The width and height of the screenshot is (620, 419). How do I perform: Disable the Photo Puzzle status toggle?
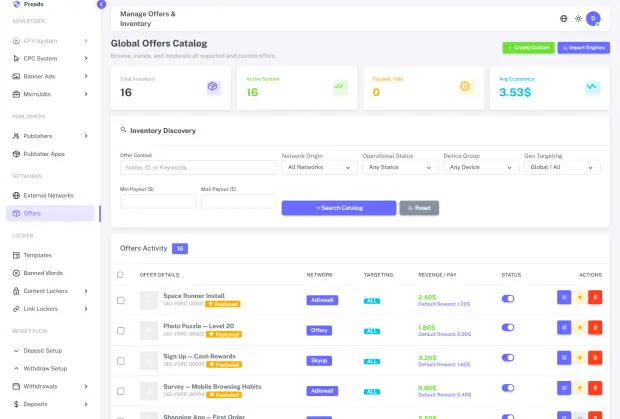tap(508, 327)
